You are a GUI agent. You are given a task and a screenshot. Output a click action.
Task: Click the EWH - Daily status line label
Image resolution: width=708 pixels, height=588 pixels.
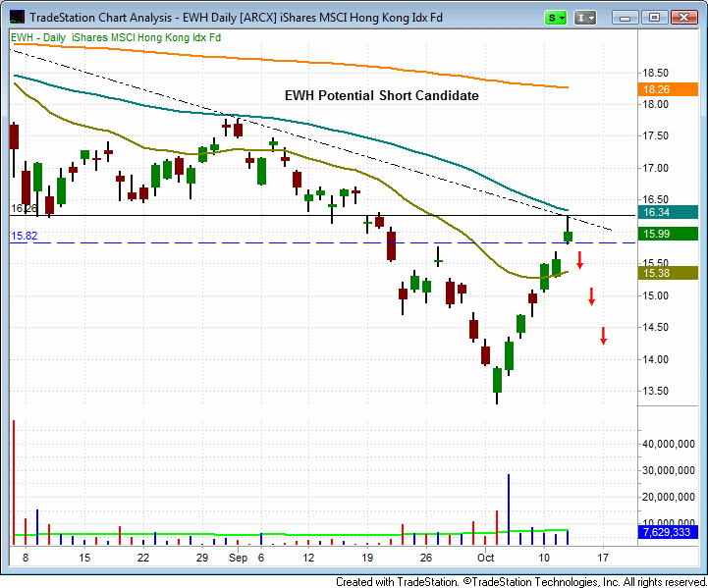coord(116,37)
